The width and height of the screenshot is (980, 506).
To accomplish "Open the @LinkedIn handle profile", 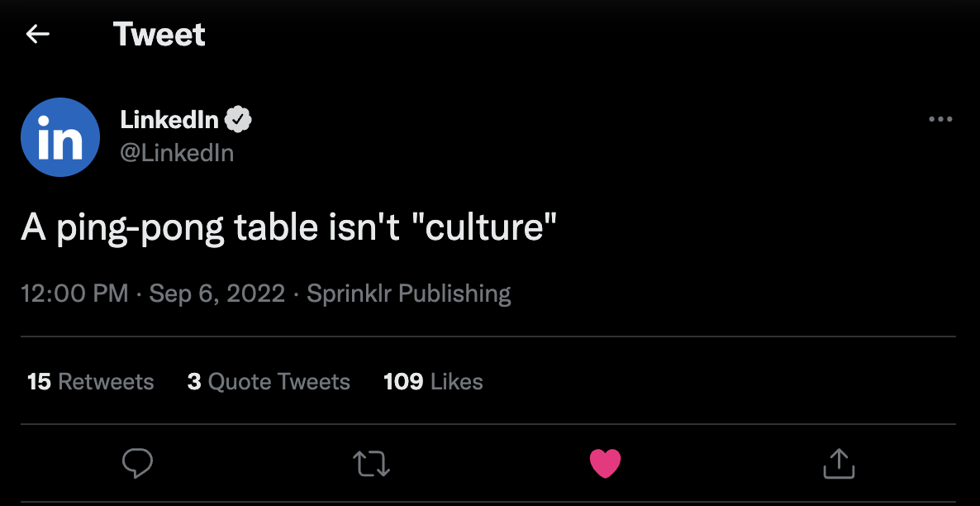I will (x=177, y=153).
